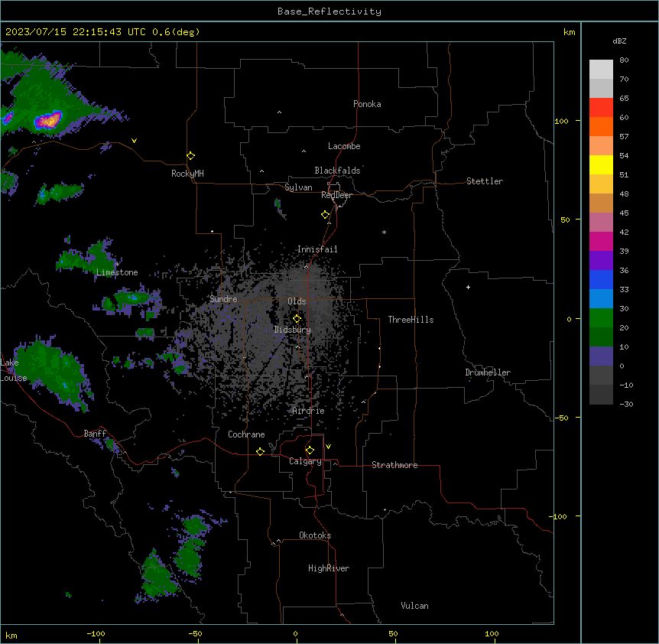
Task: Click the Ponoka city label
Action: coord(367,104)
